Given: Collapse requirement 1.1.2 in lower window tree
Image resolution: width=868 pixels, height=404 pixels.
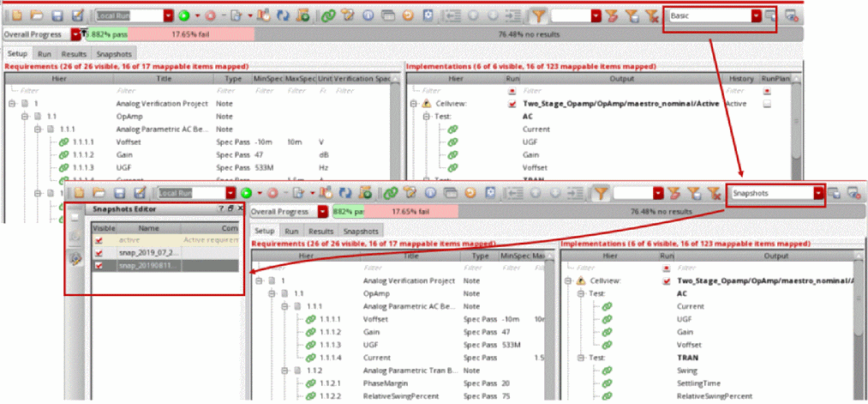Looking at the screenshot, I should [x=284, y=371].
